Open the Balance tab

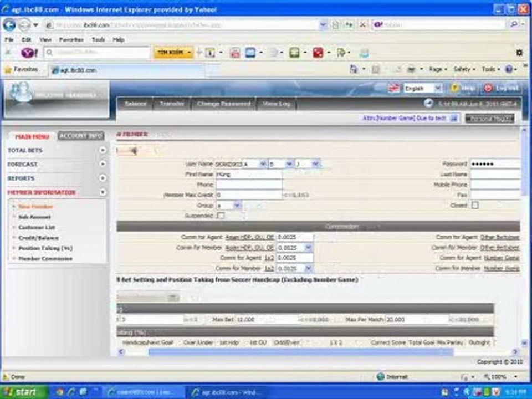pos(135,104)
